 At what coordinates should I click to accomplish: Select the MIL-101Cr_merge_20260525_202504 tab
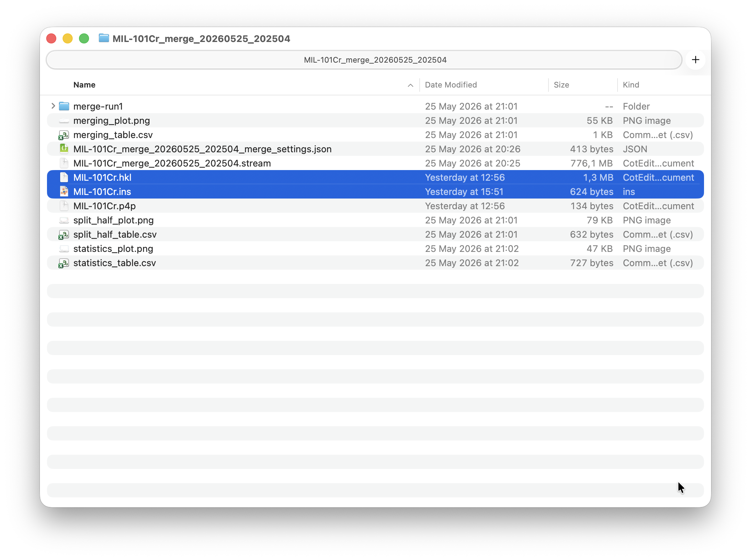364,60
